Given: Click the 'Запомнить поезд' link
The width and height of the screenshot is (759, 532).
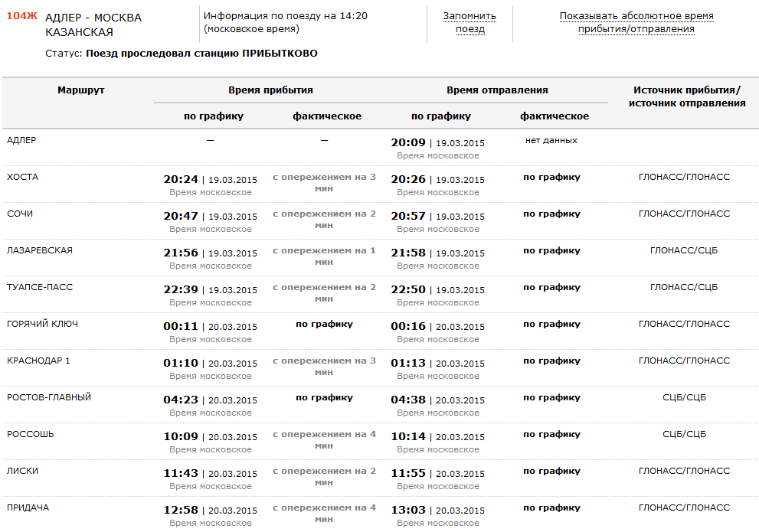Looking at the screenshot, I should click(x=469, y=22).
